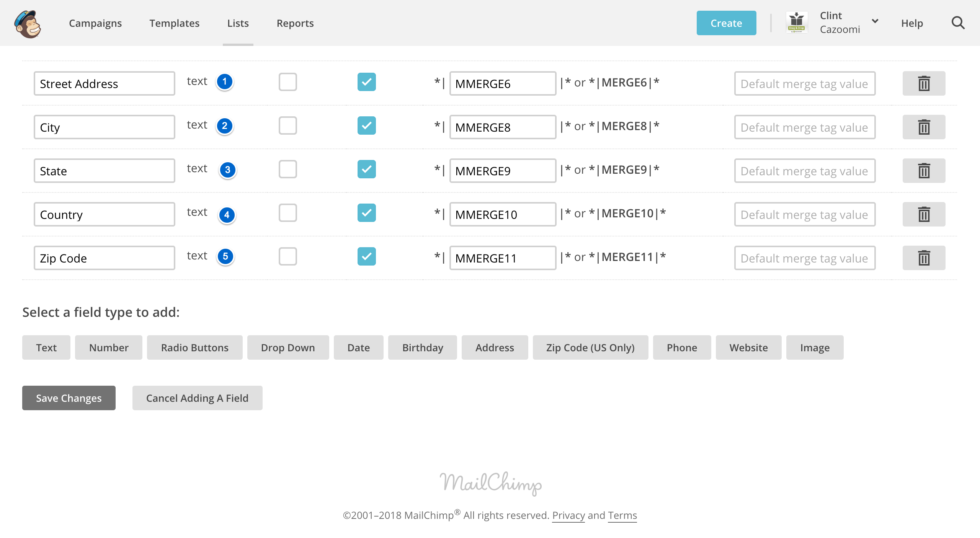Delete the Country field via trash icon

[x=924, y=214]
